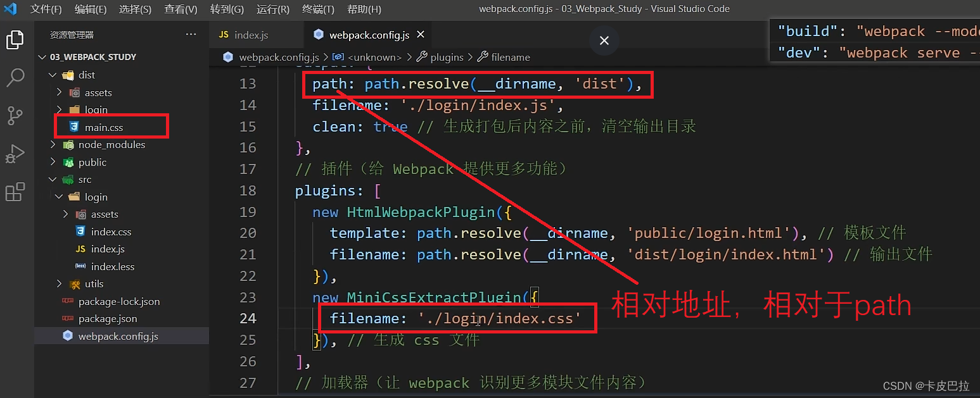This screenshot has width=980, height=398.
Task: Open the 查看(V) menu
Action: [181, 9]
